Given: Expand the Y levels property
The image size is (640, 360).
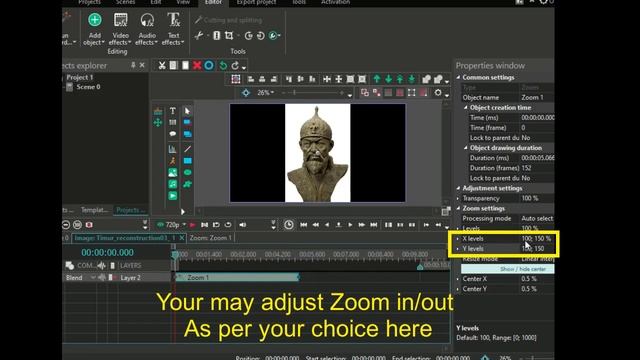Looking at the screenshot, I should click(x=458, y=249).
